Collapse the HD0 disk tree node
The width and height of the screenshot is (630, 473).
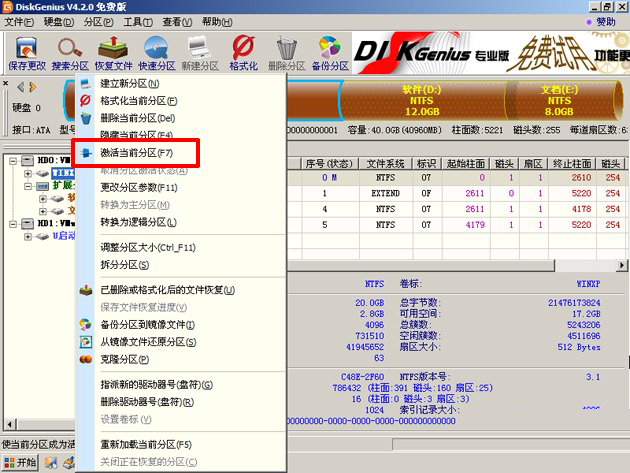pos(12,160)
